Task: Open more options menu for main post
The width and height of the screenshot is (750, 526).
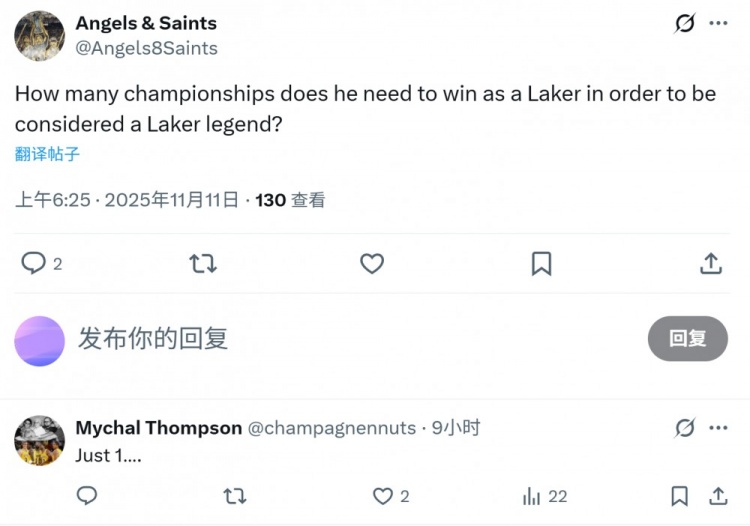Action: tap(718, 24)
